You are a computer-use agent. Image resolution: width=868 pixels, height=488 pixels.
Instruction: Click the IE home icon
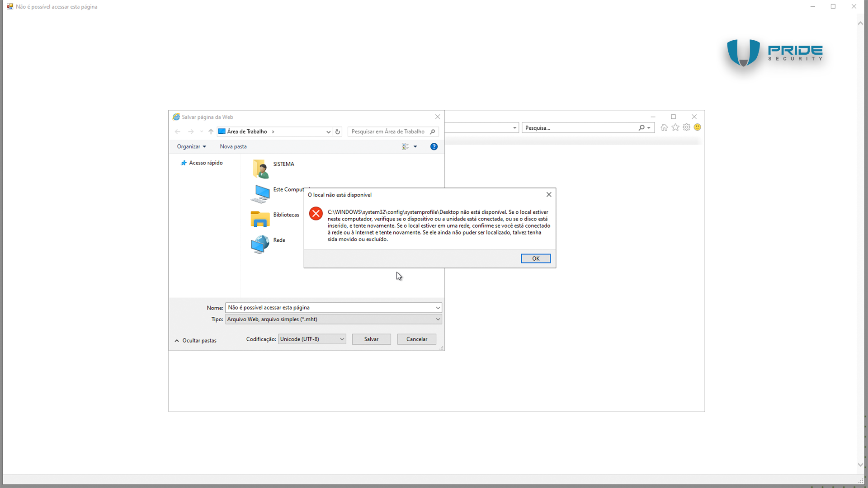click(x=664, y=127)
